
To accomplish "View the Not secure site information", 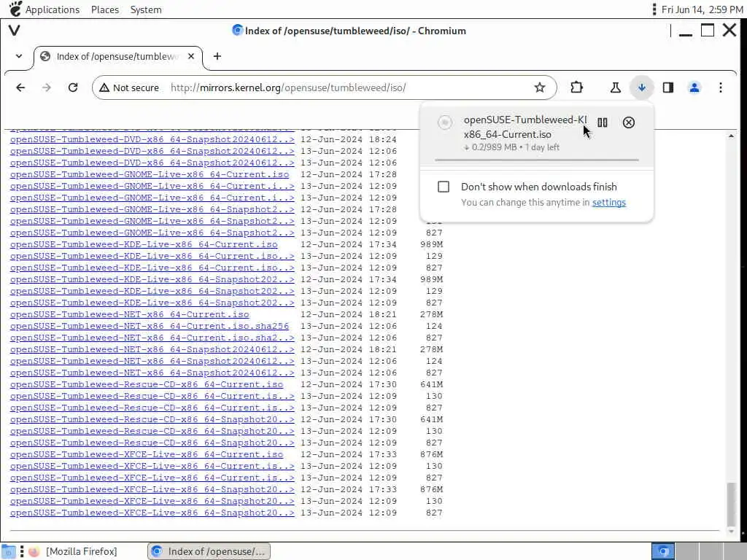I will [129, 87].
